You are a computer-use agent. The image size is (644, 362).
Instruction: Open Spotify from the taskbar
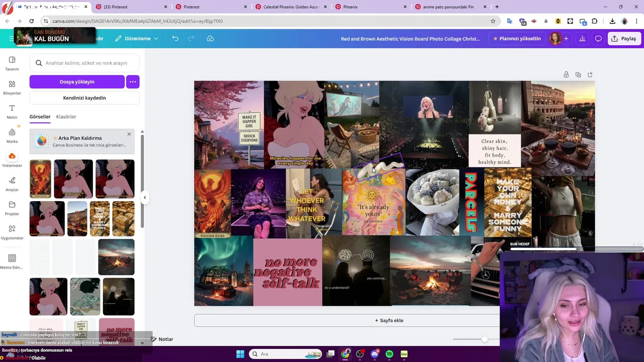389,354
